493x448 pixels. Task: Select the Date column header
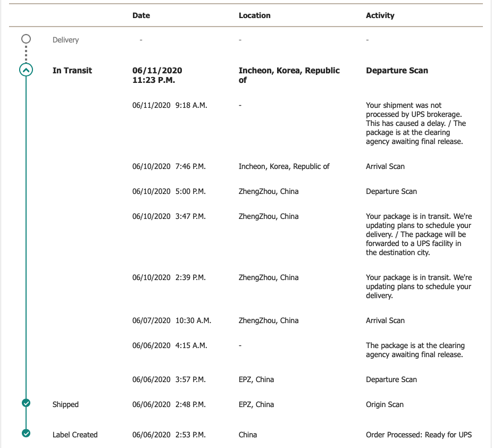[x=141, y=15]
